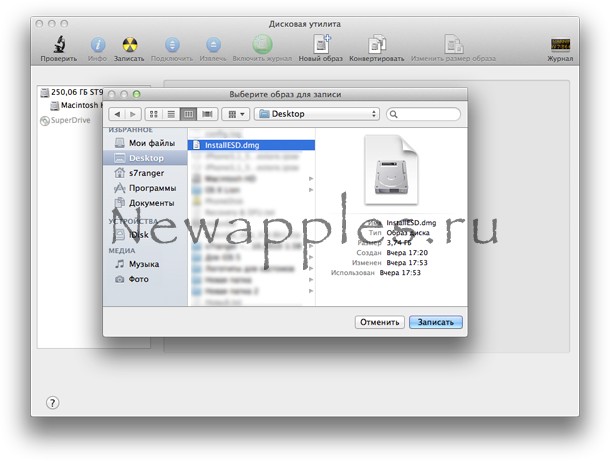Screen dimensions: 610x461
Task: Open Музыка in the media section
Action: 145,264
